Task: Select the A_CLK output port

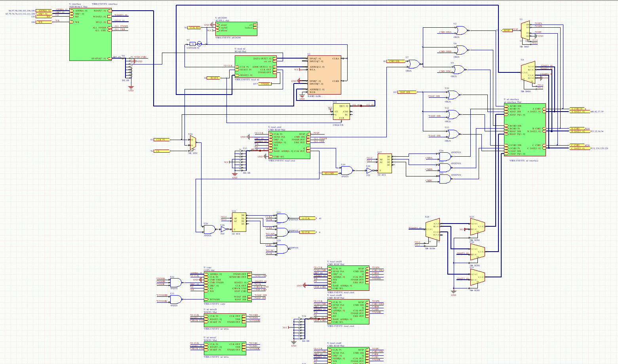Action: point(307,218)
